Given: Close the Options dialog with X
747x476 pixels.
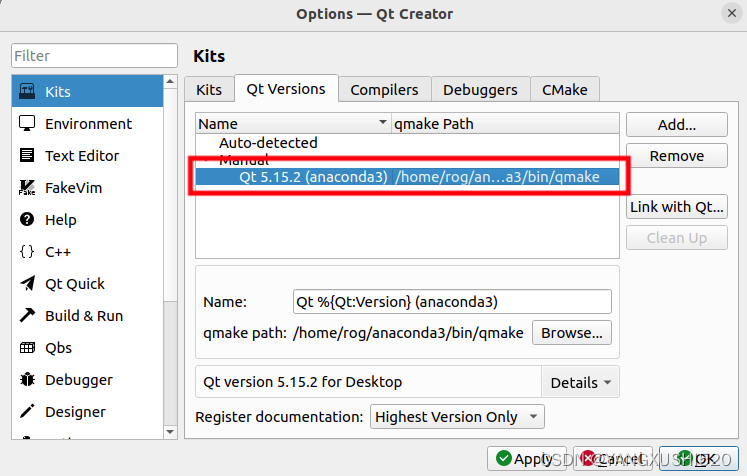Looking at the screenshot, I should click(732, 13).
